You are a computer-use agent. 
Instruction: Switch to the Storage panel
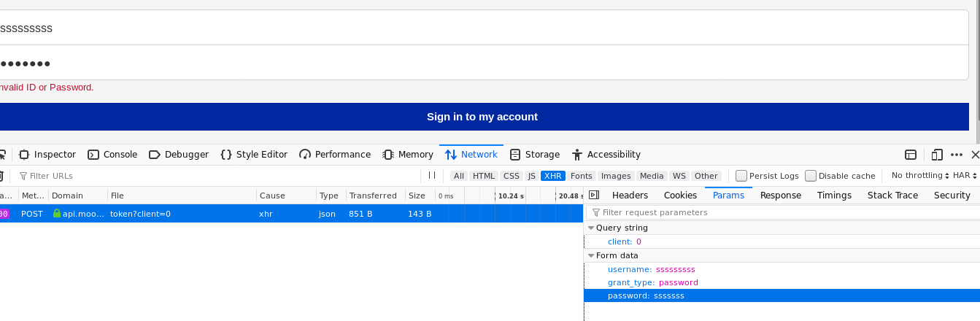[535, 155]
